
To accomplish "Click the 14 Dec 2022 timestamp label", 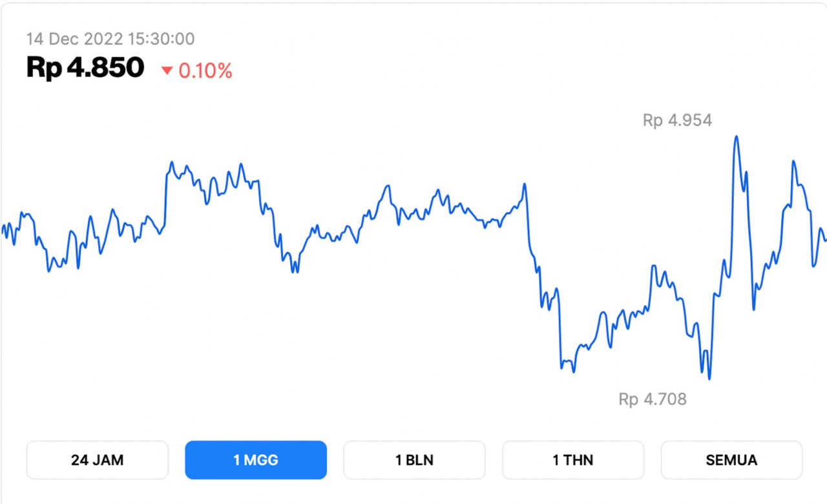I will pos(110,39).
